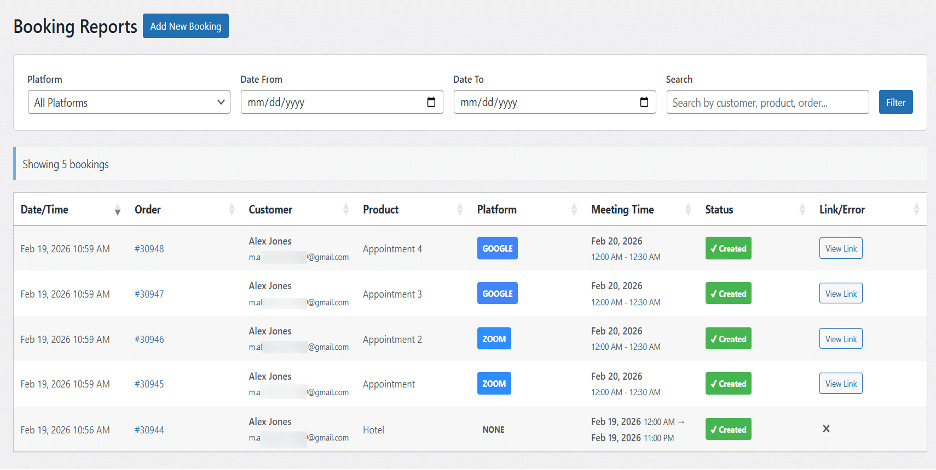Focus the Date From input field

[342, 102]
